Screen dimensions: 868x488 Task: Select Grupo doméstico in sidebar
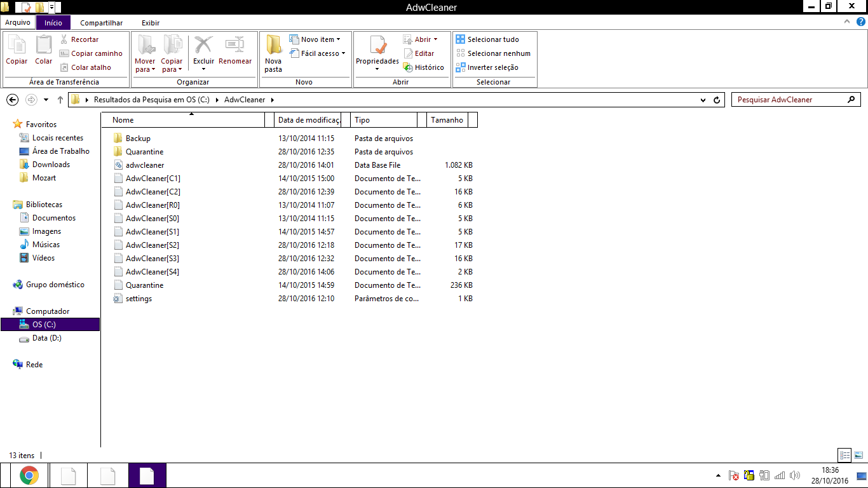click(x=55, y=285)
